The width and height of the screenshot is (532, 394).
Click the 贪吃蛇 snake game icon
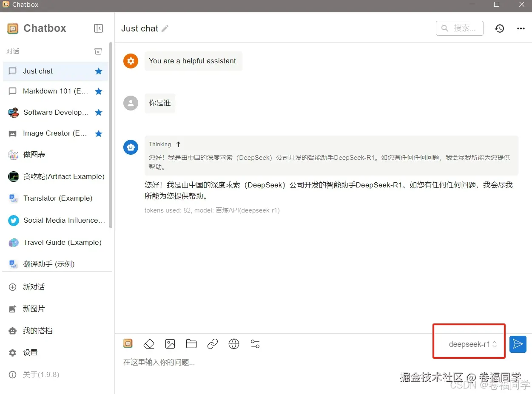pos(13,176)
